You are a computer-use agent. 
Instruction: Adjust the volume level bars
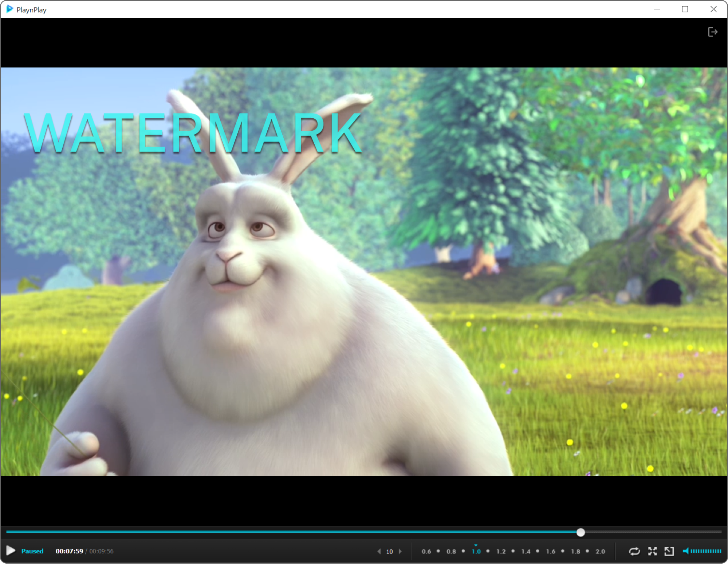pos(706,551)
